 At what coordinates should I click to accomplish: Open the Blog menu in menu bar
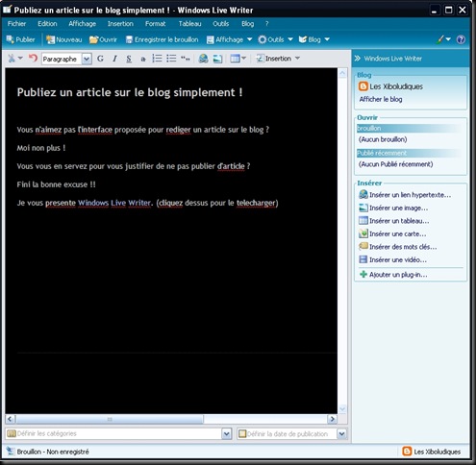pos(247,24)
